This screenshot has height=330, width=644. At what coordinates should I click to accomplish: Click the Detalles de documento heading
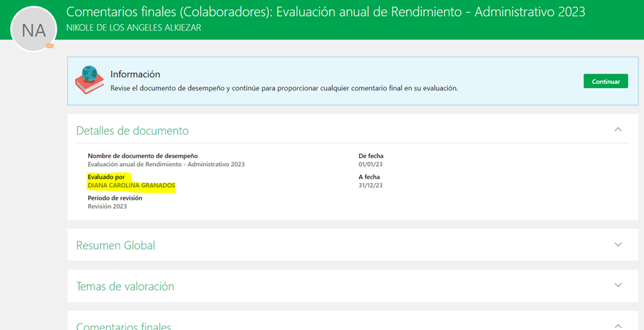click(133, 130)
